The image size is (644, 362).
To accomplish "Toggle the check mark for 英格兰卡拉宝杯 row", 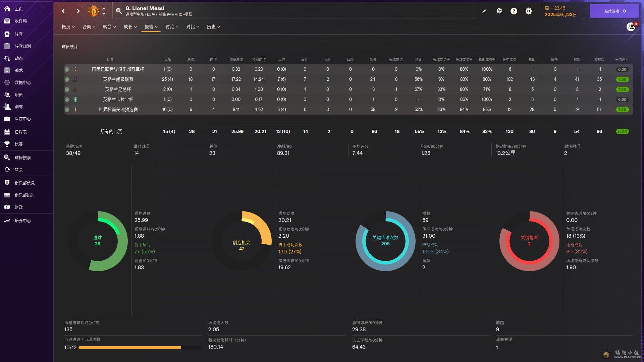I will [67, 100].
